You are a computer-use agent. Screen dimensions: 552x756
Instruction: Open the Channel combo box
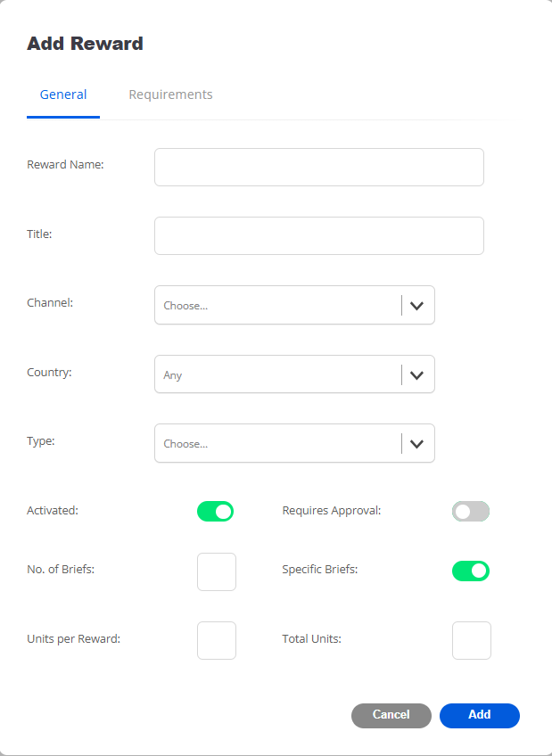(278, 305)
